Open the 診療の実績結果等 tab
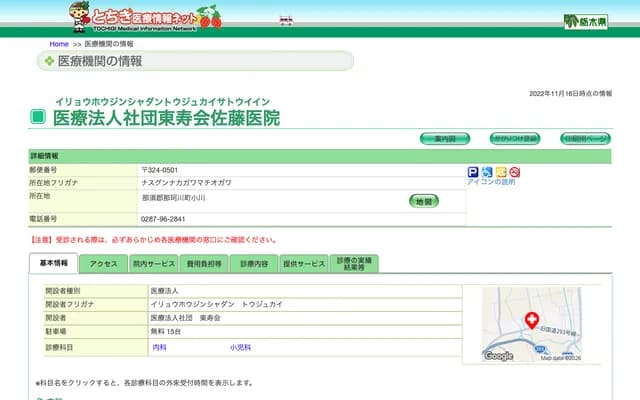 tap(354, 264)
